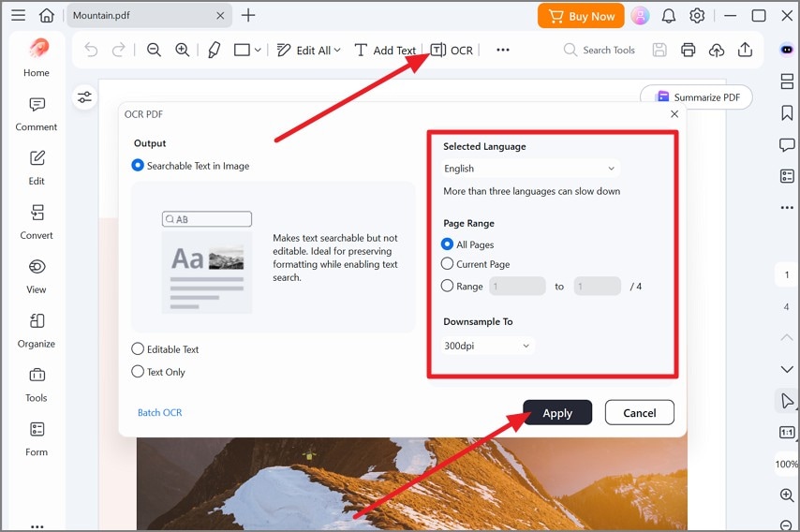The image size is (800, 532).
Task: Click the Batch OCR link
Action: (159, 413)
